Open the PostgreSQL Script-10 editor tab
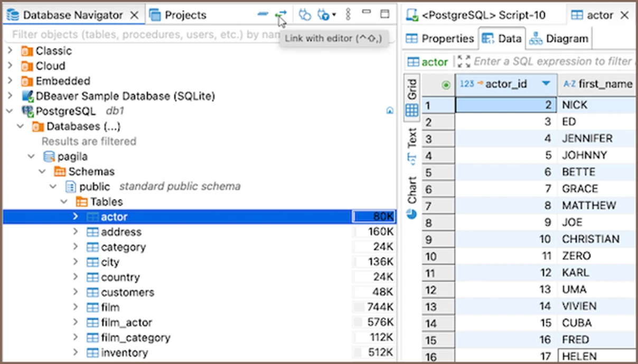 click(483, 15)
